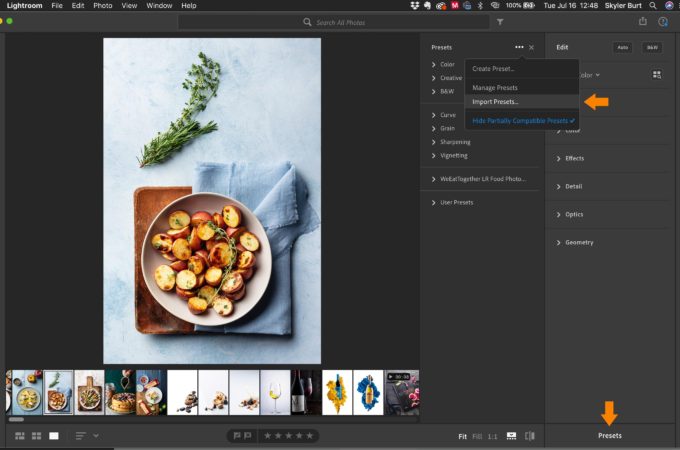This screenshot has height=450, width=680.
Task: Click the Evernote elephant menu bar icon
Action: [428, 6]
